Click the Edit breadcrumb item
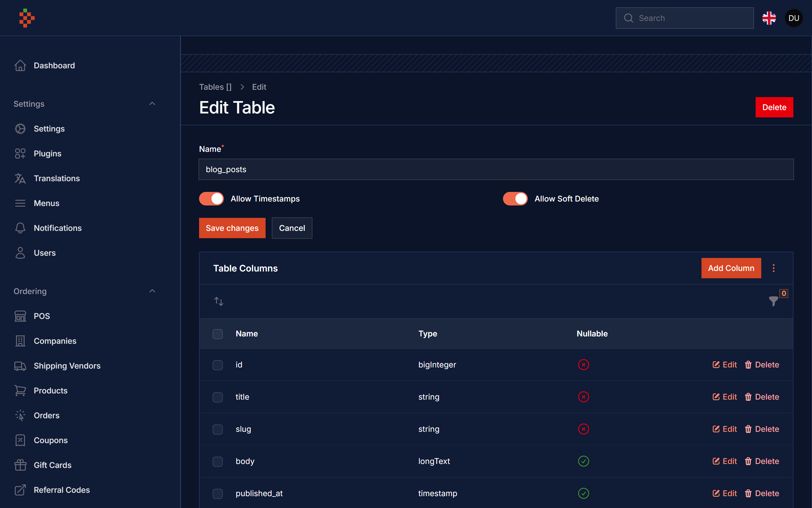Screen dimensions: 812x508 259,87
